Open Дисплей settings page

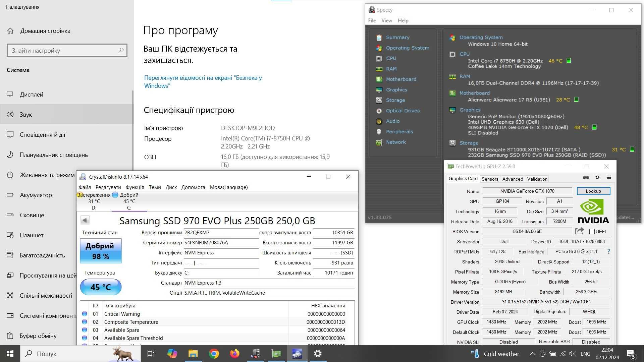pyautogui.click(x=66, y=95)
